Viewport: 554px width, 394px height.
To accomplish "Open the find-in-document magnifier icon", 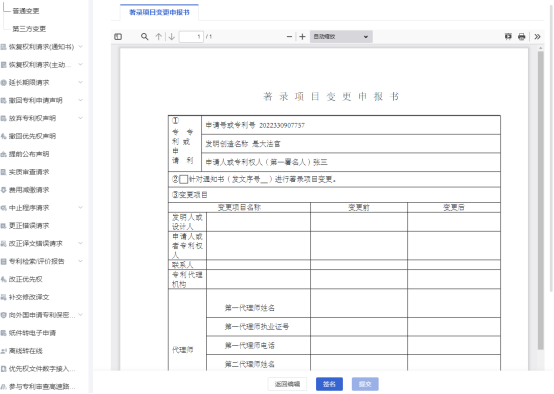I will [145, 37].
